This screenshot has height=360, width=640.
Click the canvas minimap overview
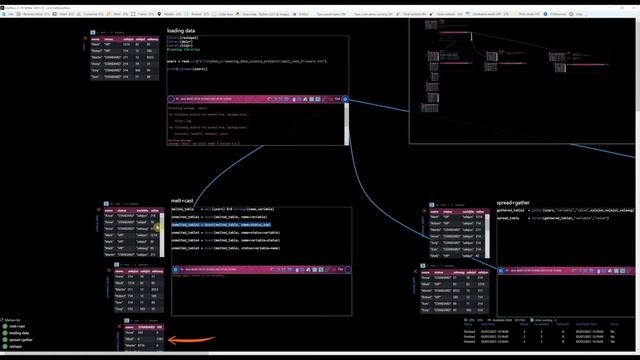click(522, 81)
